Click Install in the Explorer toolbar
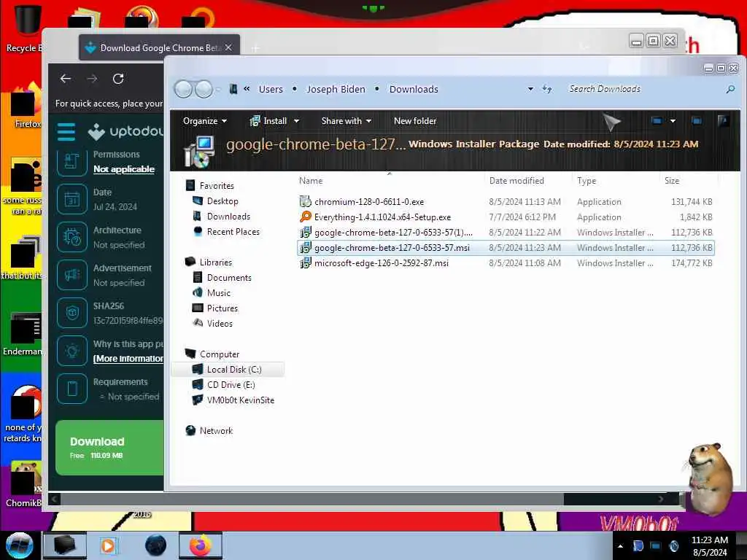Image resolution: width=747 pixels, height=560 pixels. pyautogui.click(x=269, y=121)
